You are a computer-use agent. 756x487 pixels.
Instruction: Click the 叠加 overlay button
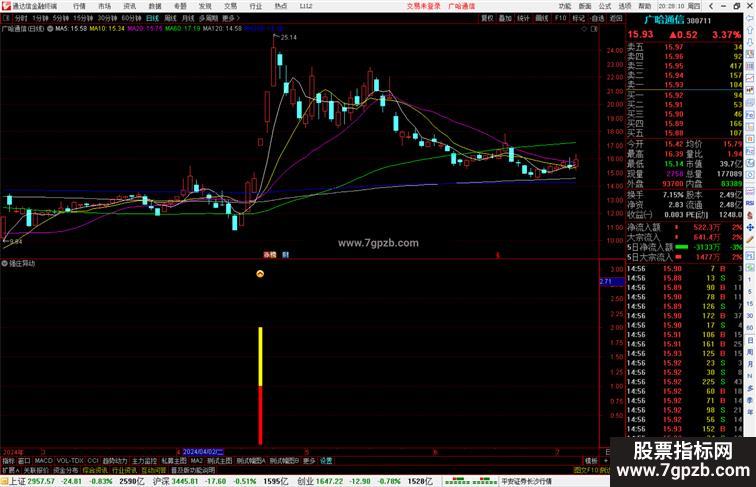pos(505,18)
